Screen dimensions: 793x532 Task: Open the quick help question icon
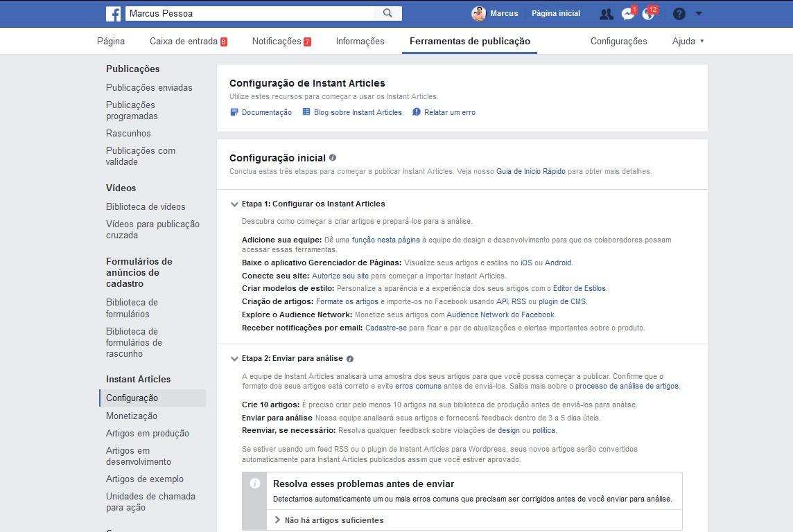point(679,14)
